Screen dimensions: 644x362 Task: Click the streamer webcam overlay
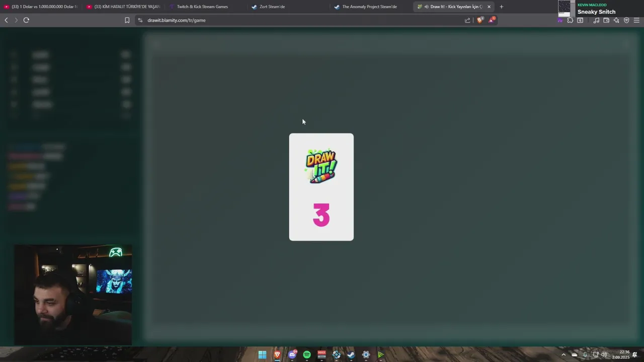(73, 295)
